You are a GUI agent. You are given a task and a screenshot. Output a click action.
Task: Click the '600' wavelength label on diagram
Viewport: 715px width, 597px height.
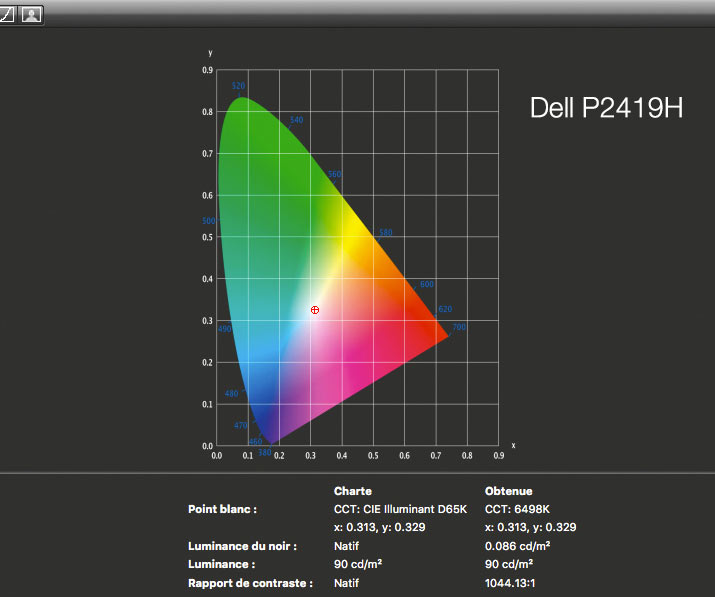point(427,285)
